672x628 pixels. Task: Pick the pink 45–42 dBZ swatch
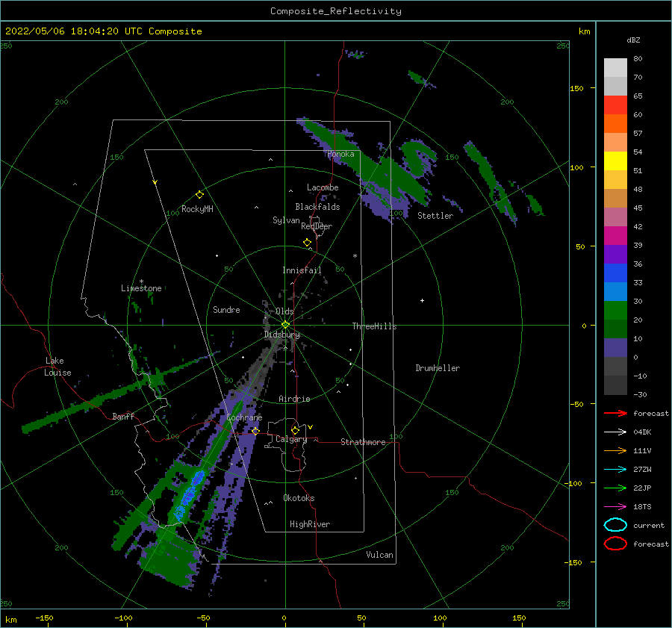coord(615,217)
